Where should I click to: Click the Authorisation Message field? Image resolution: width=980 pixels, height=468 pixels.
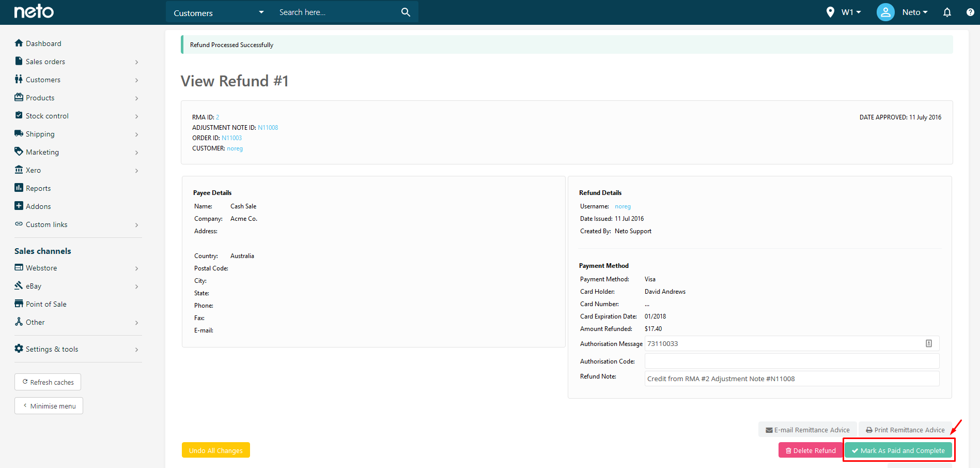click(791, 343)
